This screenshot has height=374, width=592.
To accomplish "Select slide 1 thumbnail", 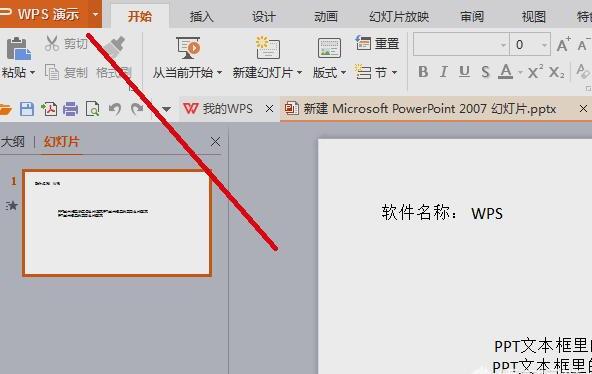I will tap(117, 223).
